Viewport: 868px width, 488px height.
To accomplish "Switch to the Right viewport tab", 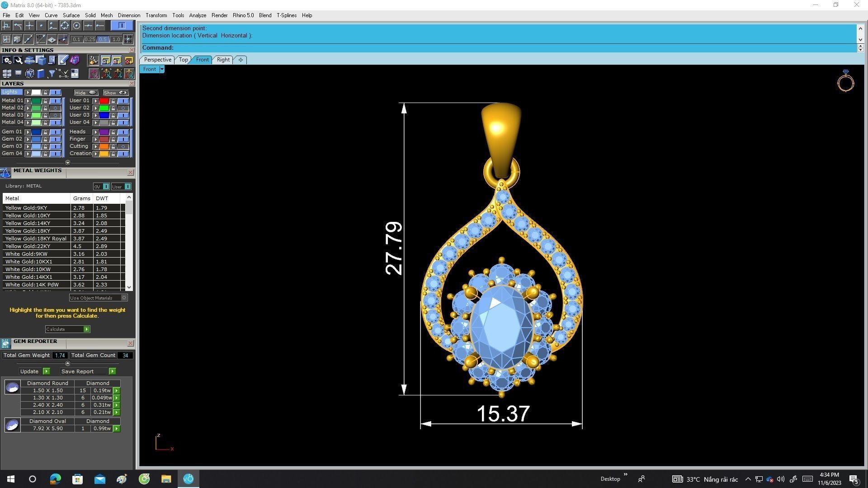I will (223, 60).
